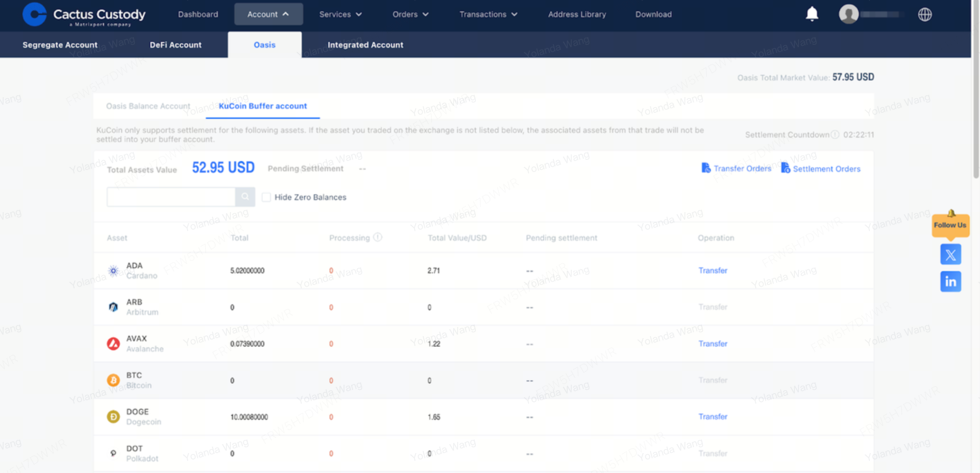980x473 pixels.
Task: Expand the Transactions dropdown menu
Action: [x=488, y=14]
